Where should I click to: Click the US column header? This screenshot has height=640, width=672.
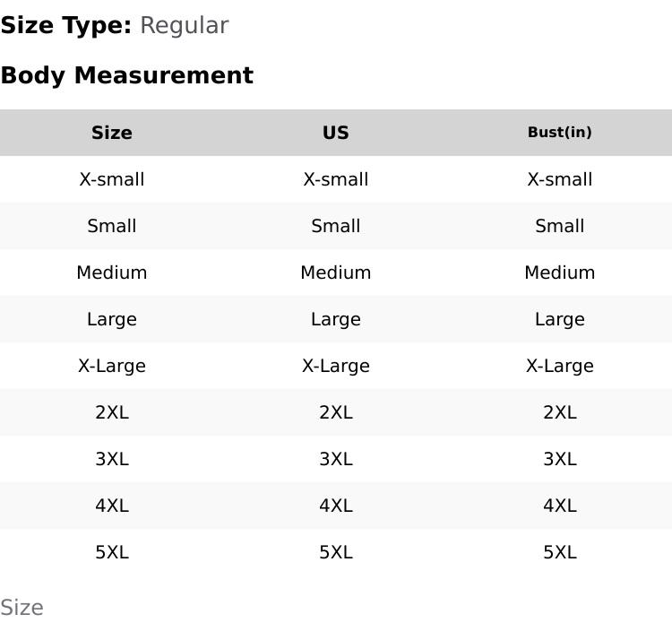coord(336,133)
